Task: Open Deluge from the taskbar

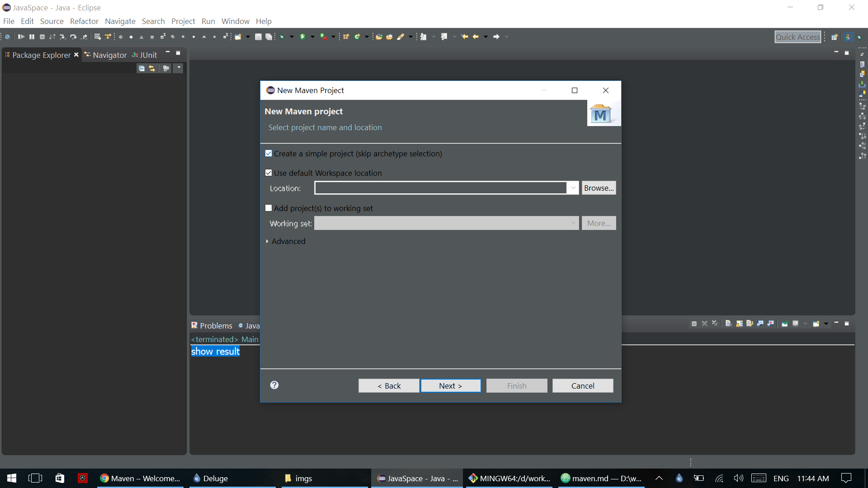Action: 232,479
